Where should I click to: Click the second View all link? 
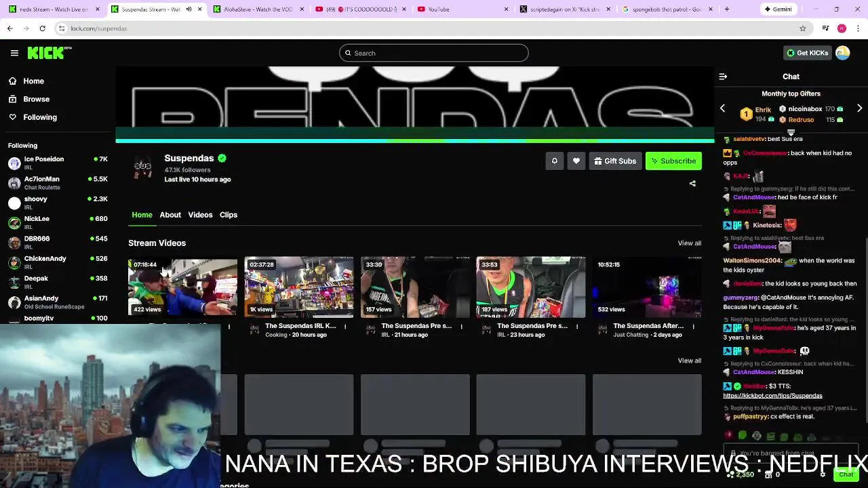pos(690,361)
